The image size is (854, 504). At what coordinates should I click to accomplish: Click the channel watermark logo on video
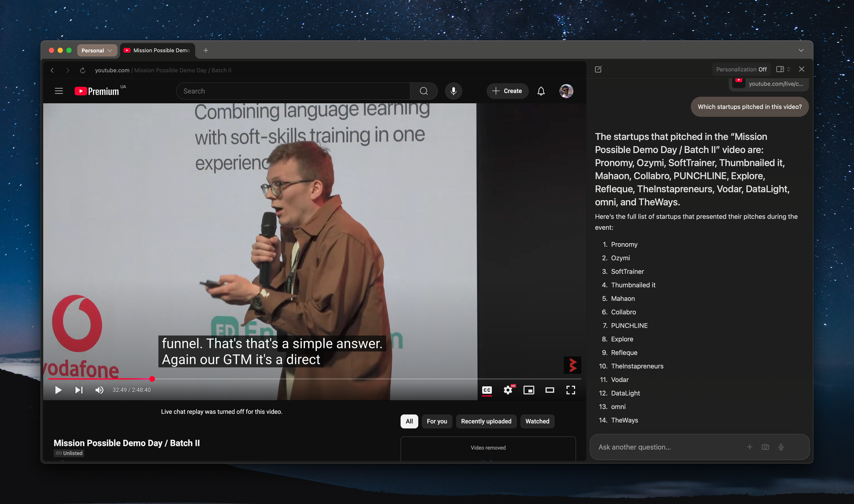click(572, 365)
